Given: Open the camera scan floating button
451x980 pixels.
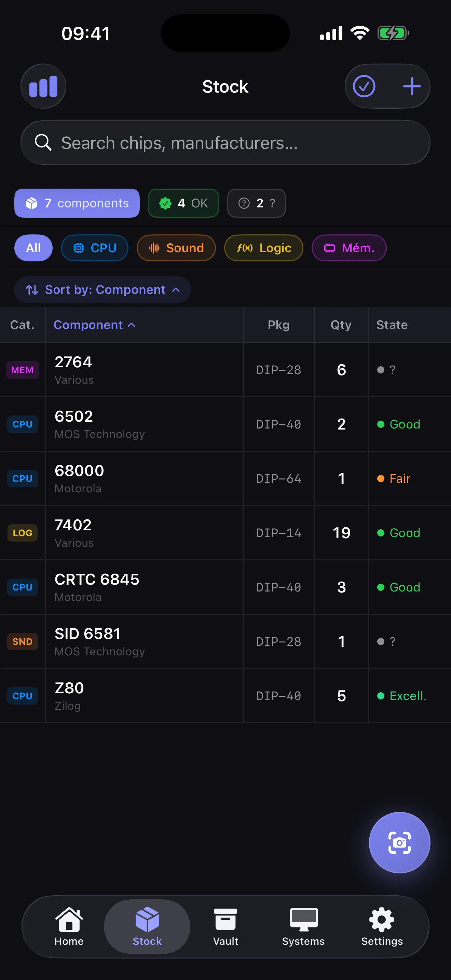Looking at the screenshot, I should coord(399,842).
